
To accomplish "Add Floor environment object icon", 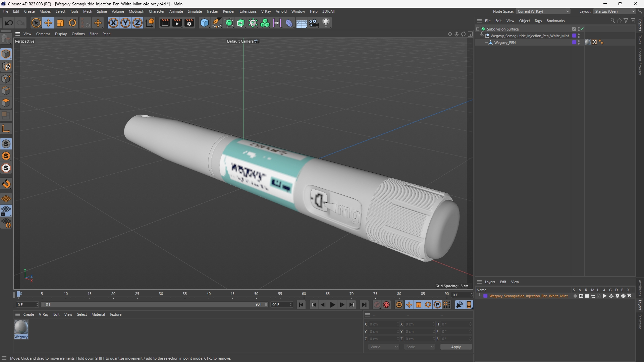I will pyautogui.click(x=302, y=23).
